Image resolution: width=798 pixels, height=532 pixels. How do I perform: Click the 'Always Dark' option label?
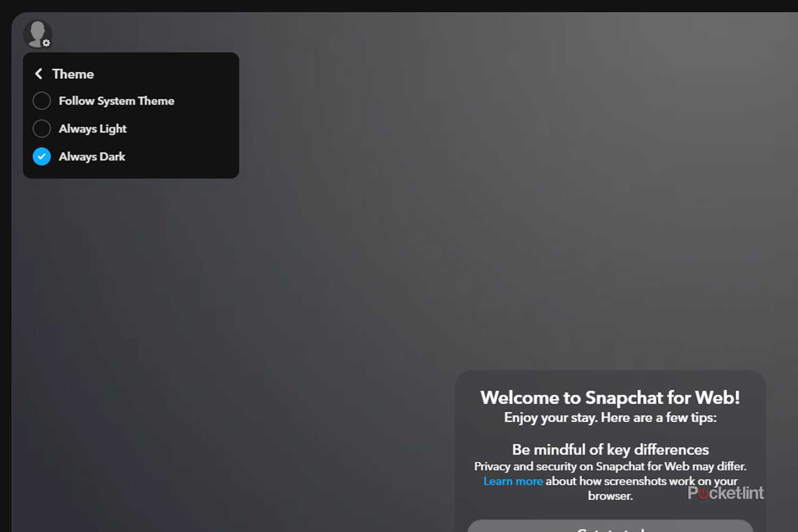pos(92,156)
